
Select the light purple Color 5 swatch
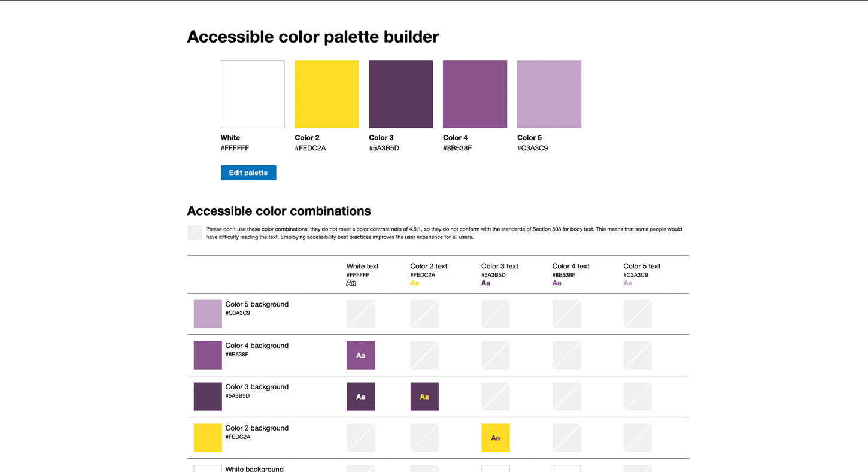pos(549,94)
